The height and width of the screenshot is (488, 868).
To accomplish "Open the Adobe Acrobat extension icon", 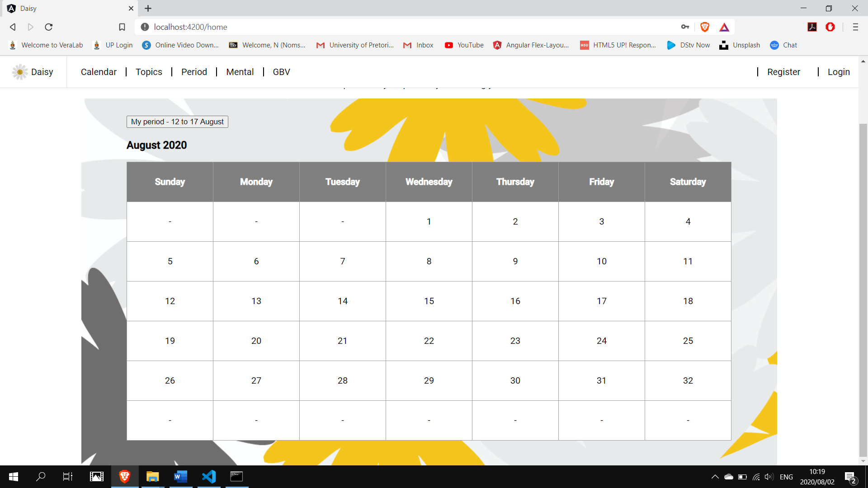I will [812, 27].
